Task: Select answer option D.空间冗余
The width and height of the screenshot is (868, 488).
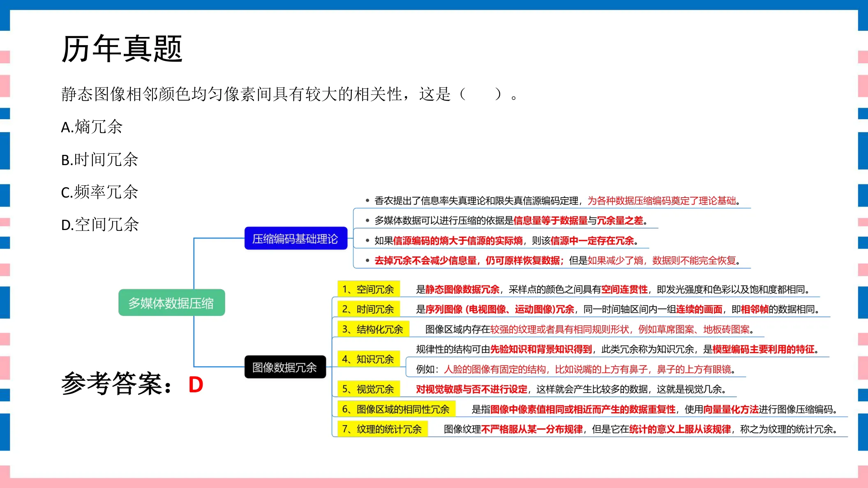Action: pos(100,225)
